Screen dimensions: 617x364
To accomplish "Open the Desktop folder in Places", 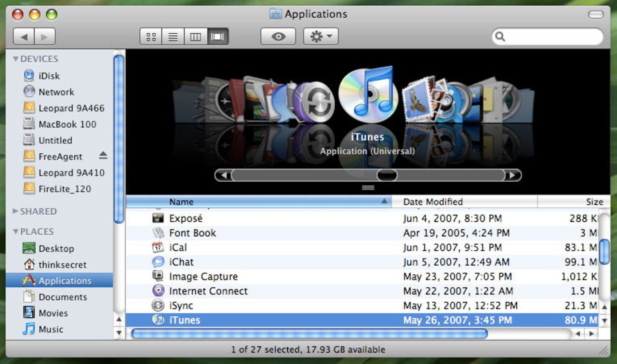I will 56,249.
